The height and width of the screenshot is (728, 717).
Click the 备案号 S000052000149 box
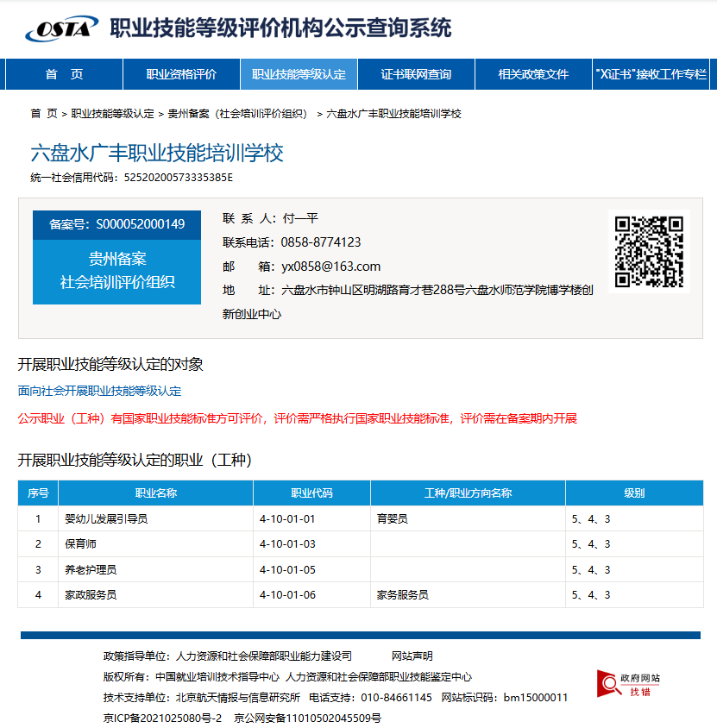coord(117,225)
